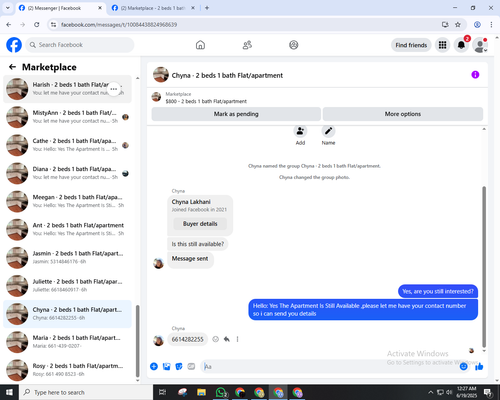
Task: Open MistyAnn conversation
Action: pyautogui.click(x=67, y=117)
